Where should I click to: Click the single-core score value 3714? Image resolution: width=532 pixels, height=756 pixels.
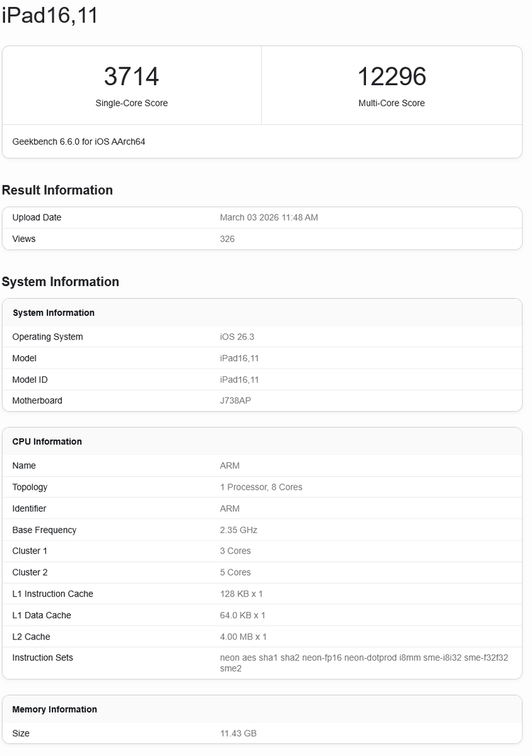[131, 77]
